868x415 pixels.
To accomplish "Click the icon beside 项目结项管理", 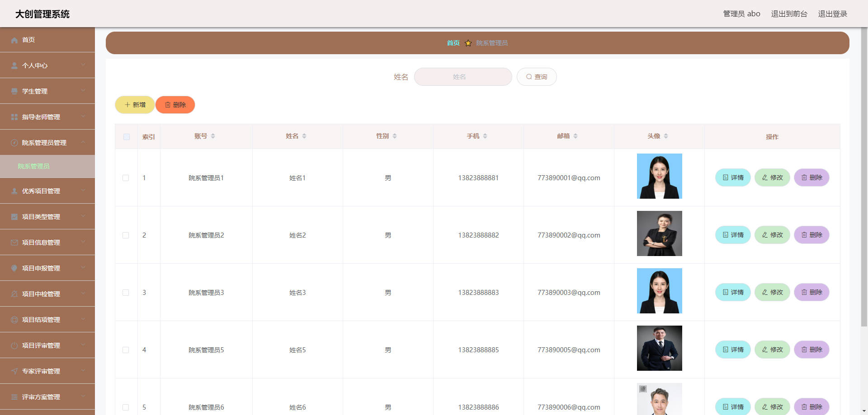I will click(14, 320).
